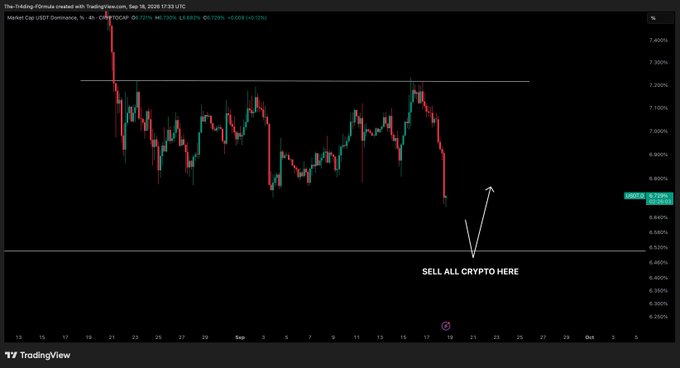Click the 6.250% price axis label

[658, 317]
